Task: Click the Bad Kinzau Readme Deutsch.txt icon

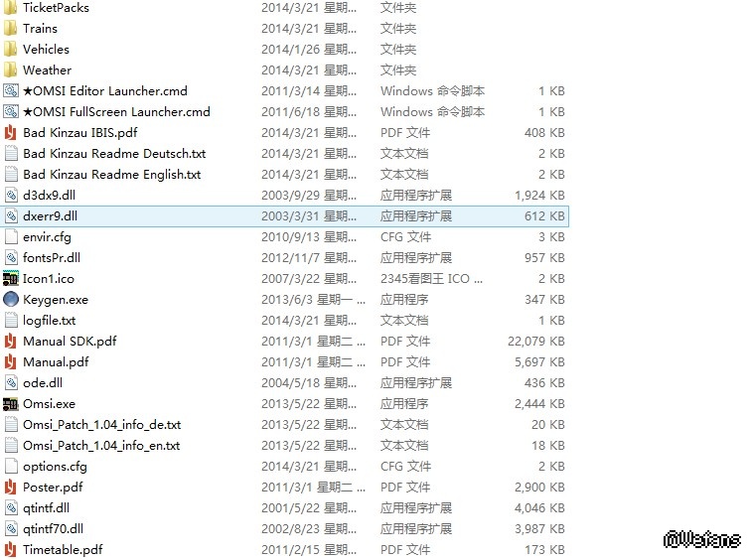Action: tap(11, 154)
